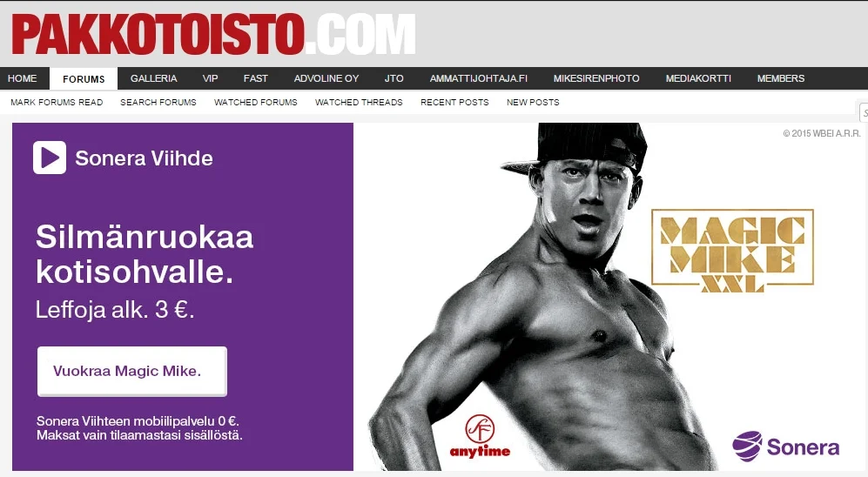The width and height of the screenshot is (868, 477).
Task: Open the FAST navigation link
Action: (256, 78)
